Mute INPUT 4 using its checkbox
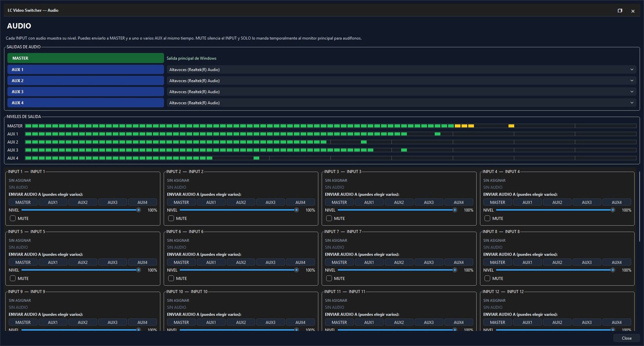The image size is (644, 346). point(487,218)
